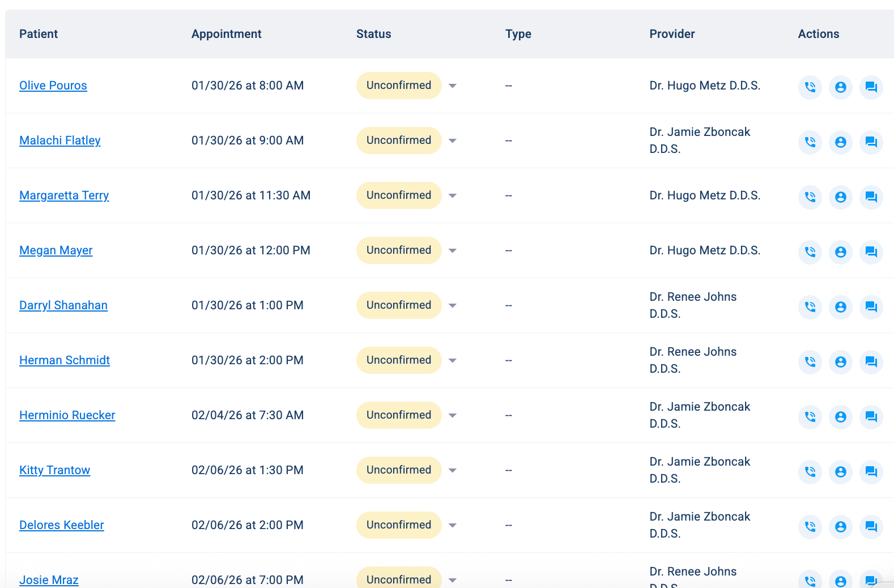The width and height of the screenshot is (894, 588).
Task: Open the Josie Mraz patient link
Action: tap(49, 580)
